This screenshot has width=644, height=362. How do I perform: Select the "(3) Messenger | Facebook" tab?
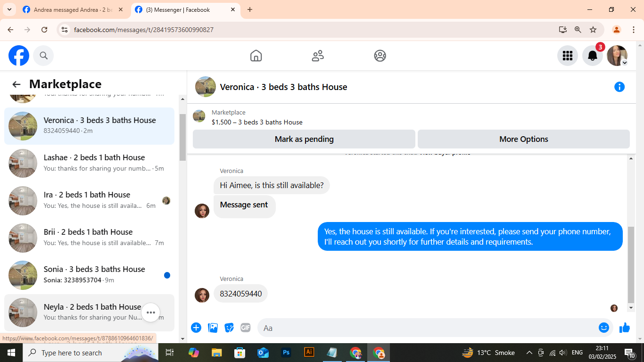click(x=185, y=9)
